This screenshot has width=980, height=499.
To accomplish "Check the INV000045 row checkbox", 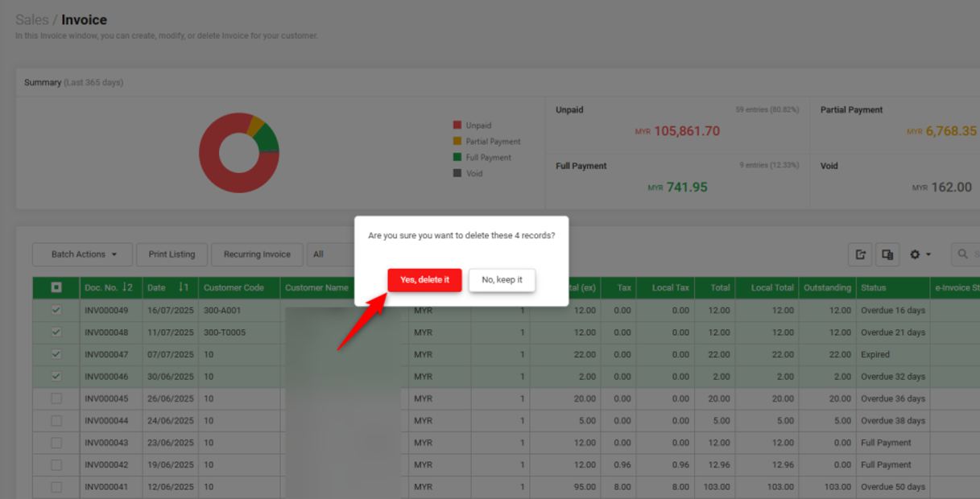I will click(56, 398).
